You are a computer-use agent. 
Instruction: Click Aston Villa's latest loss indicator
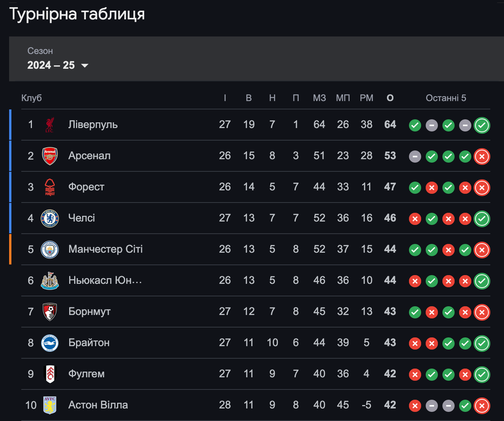tap(482, 406)
